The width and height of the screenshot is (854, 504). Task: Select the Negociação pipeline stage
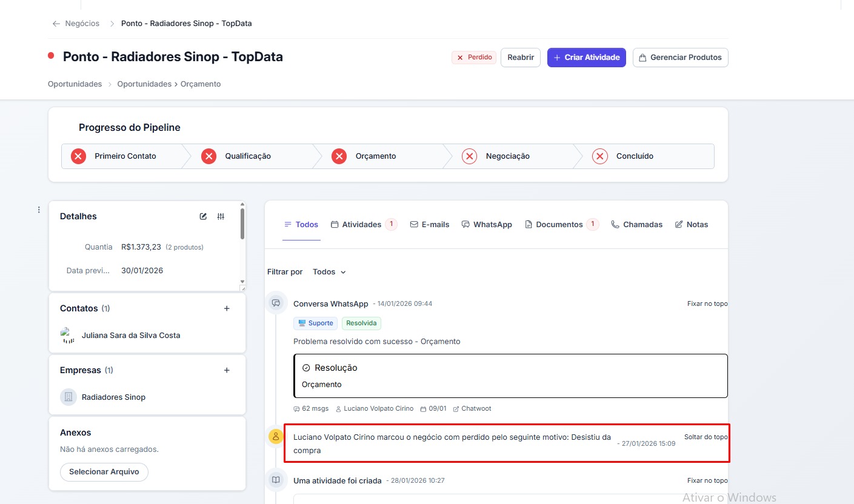[x=507, y=156]
